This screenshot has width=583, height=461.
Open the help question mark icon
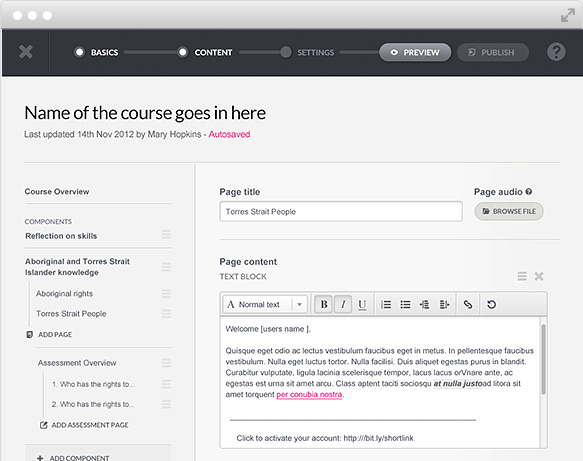556,52
